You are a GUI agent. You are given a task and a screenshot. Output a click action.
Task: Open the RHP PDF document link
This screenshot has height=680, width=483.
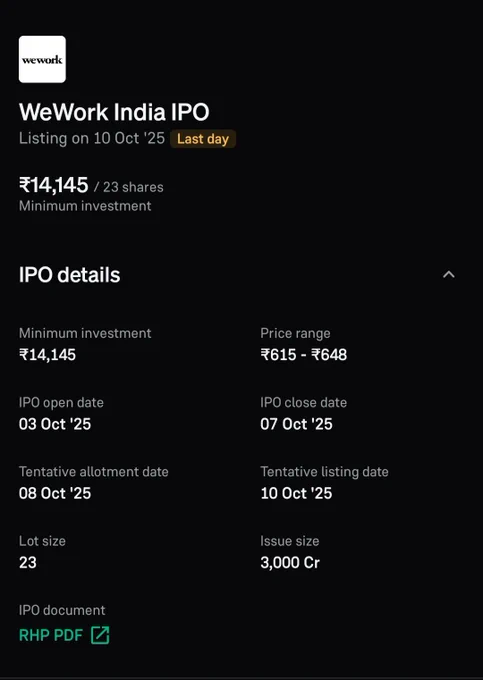51,635
